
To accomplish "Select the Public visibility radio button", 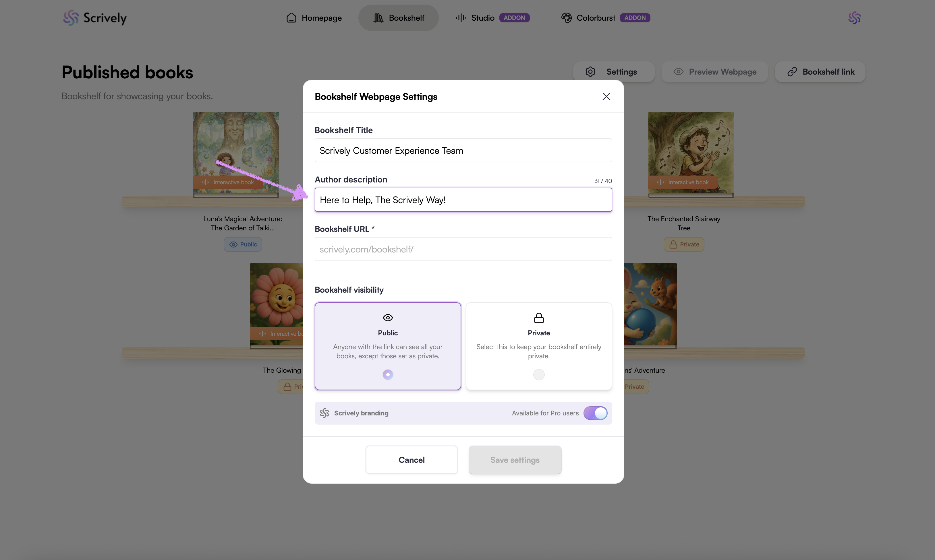I will [x=388, y=374].
